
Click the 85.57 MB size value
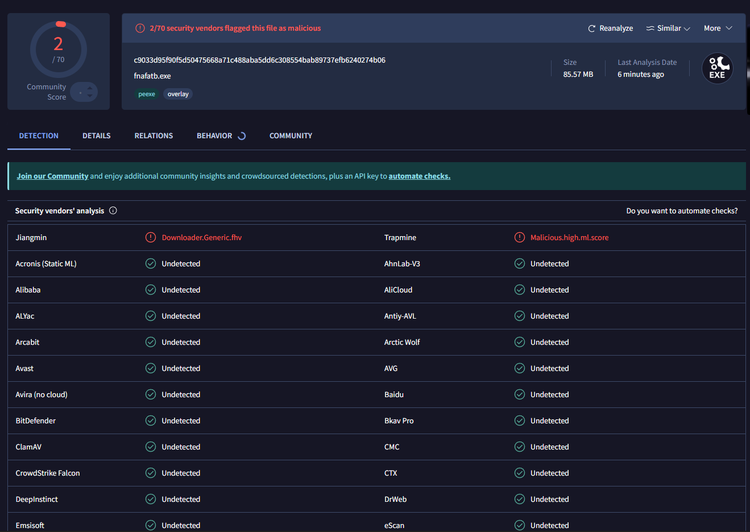578,74
